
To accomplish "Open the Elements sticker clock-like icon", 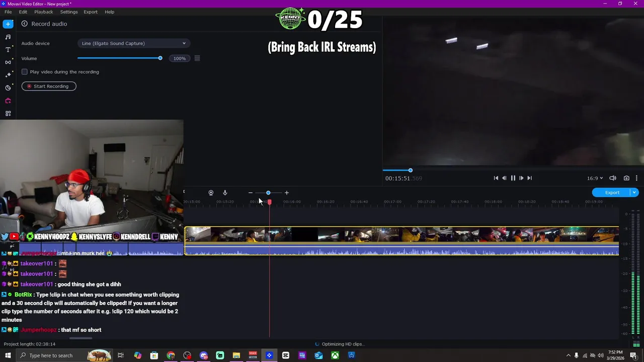I will click(x=8, y=88).
